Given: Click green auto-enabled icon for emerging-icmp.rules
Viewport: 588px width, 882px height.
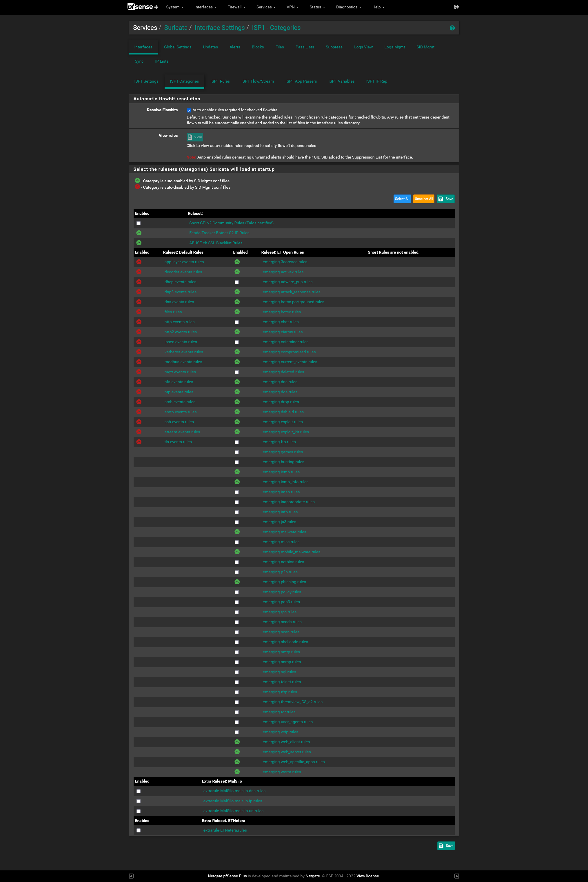Looking at the screenshot, I should tap(237, 472).
